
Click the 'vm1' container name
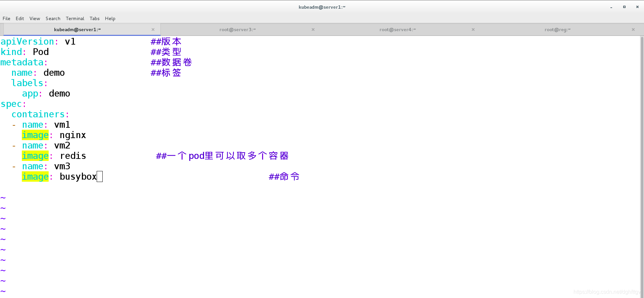(x=62, y=125)
